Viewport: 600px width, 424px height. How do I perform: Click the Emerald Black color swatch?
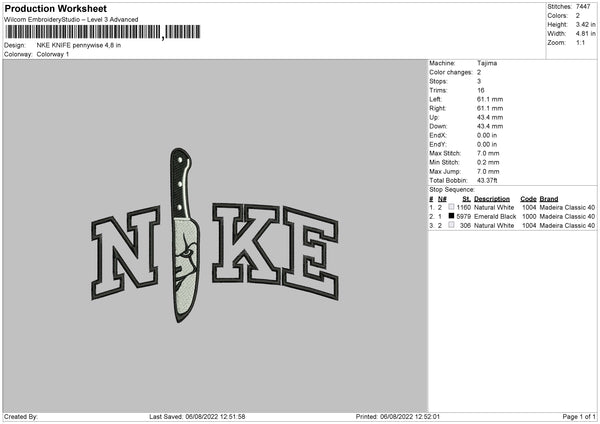tap(451, 216)
